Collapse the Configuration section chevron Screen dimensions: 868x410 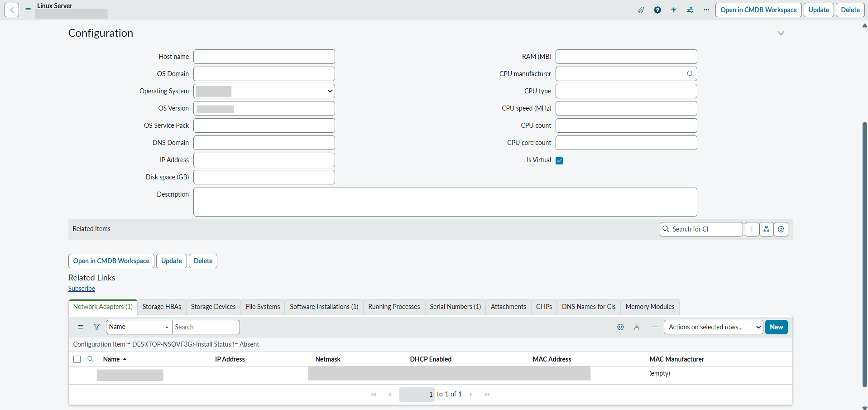(x=781, y=33)
